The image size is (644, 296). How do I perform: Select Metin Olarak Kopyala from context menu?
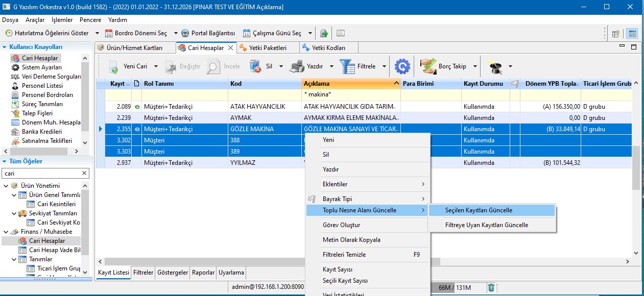click(x=351, y=240)
